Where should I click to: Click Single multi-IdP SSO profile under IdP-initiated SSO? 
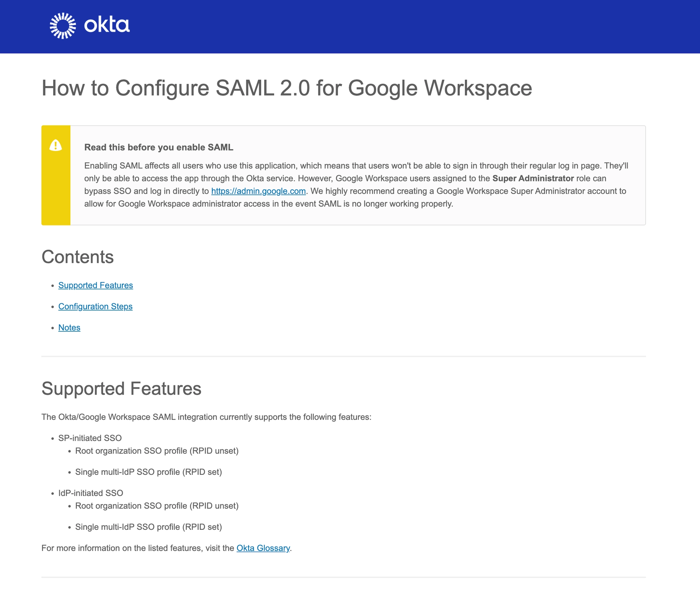148,527
